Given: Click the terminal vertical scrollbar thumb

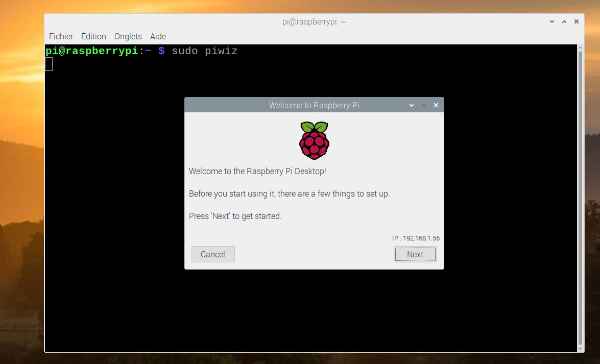Looking at the screenshot, I should (x=580, y=198).
